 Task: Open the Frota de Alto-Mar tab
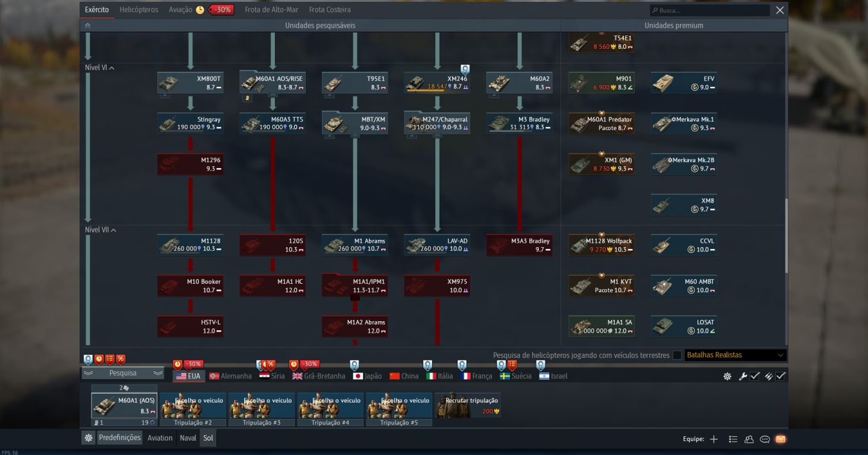tap(272, 10)
